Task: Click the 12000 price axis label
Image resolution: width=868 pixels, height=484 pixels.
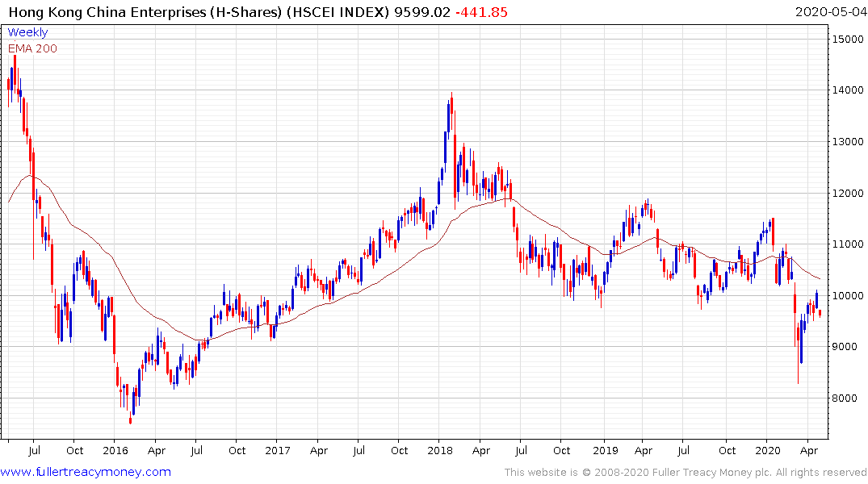Action: click(847, 193)
